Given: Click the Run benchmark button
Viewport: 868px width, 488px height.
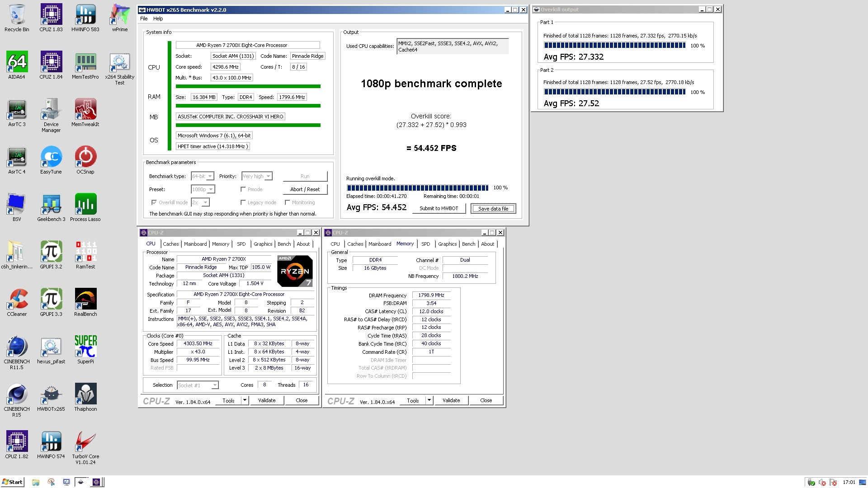Looking at the screenshot, I should coord(305,176).
